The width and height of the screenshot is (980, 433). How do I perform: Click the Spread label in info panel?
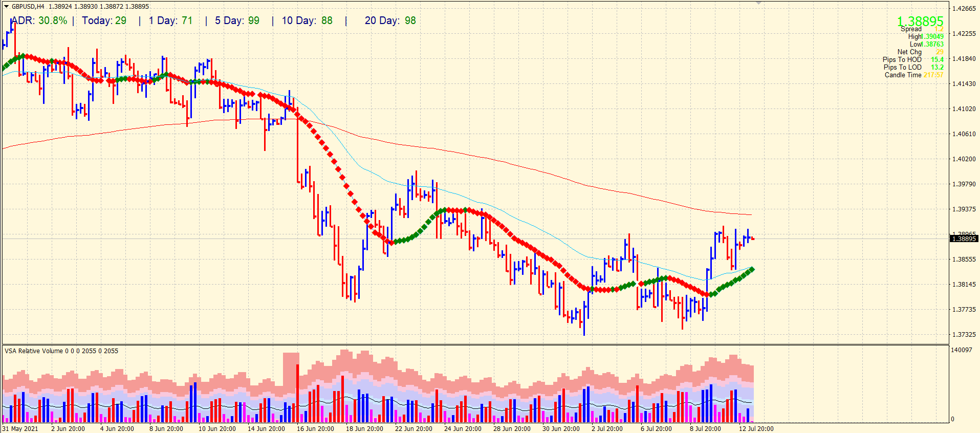[911, 29]
